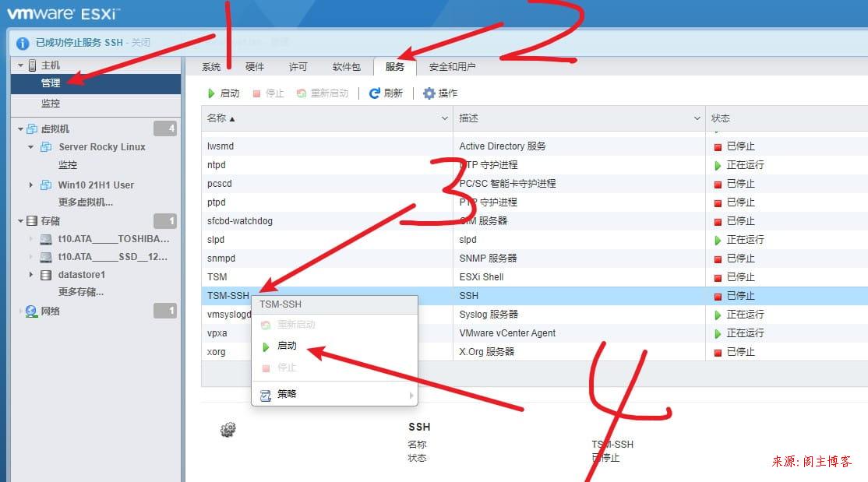Switch to the 软件包 tab
Viewport: 868px width, 482px height.
pos(347,67)
